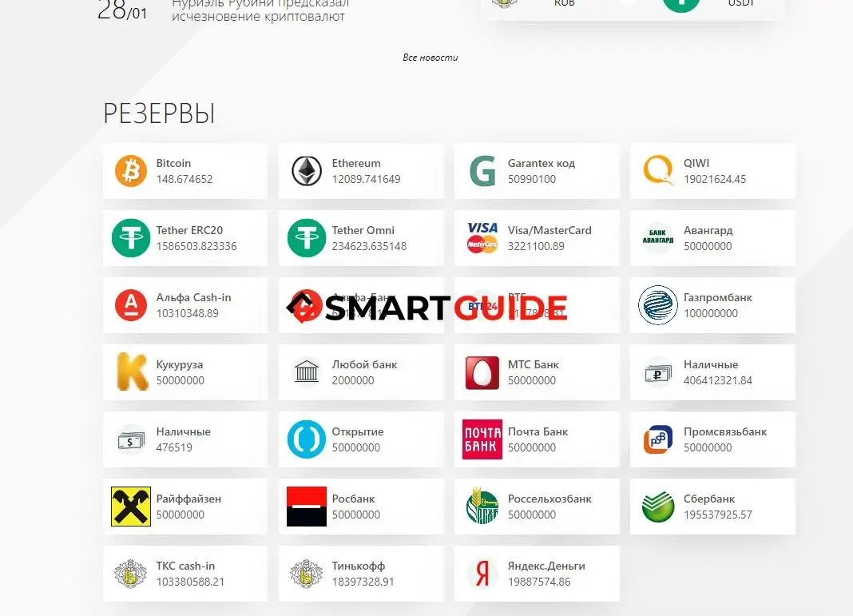
Task: Read the Нуриэль Рубини news headline
Action: (262, 10)
